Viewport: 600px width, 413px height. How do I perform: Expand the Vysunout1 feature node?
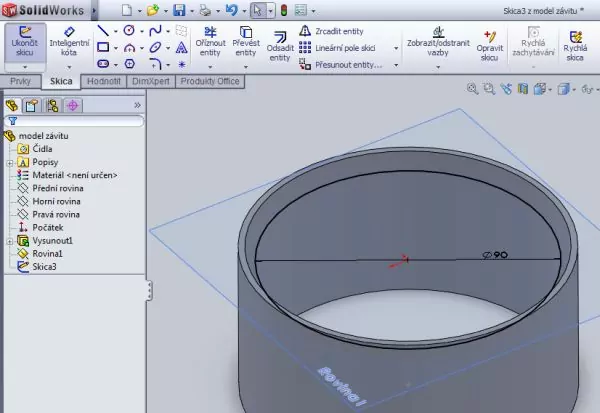pos(9,241)
